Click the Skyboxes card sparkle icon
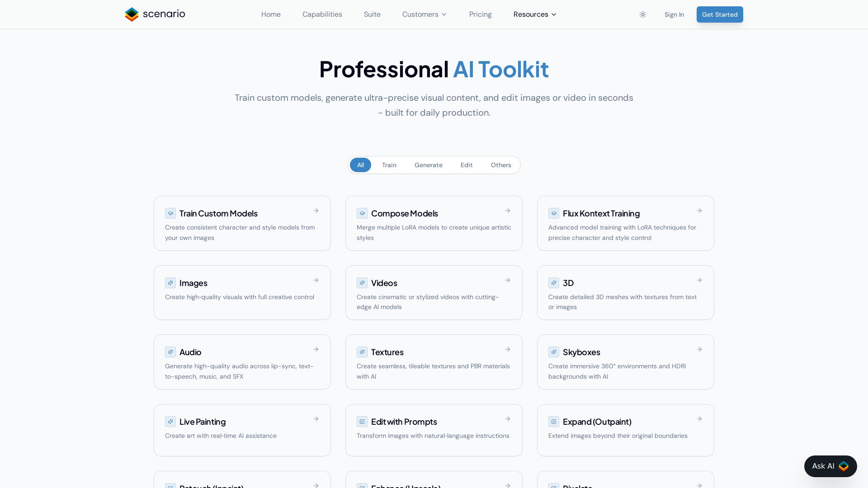The width and height of the screenshot is (868, 488). pos(554,352)
